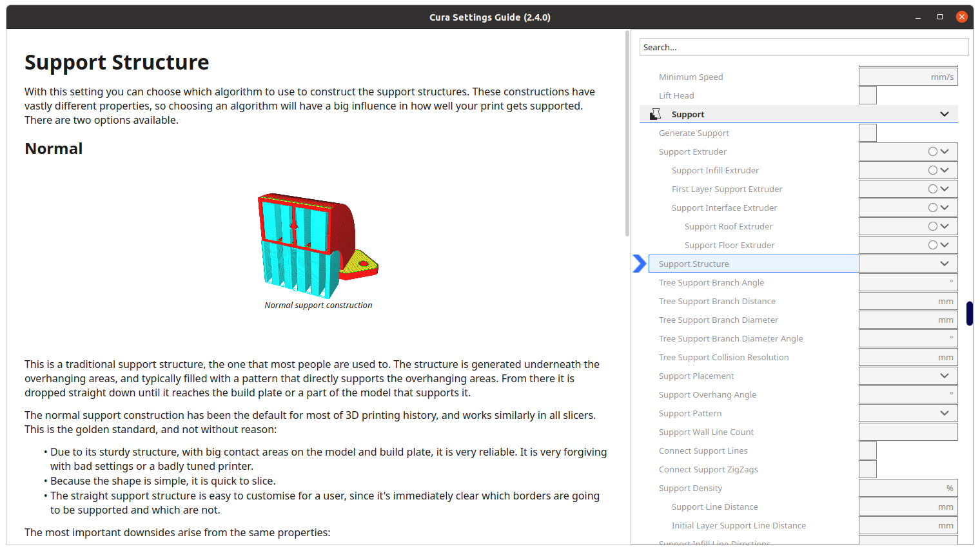Select the Support Wall Line Count label
The image size is (980, 551).
[x=706, y=432]
